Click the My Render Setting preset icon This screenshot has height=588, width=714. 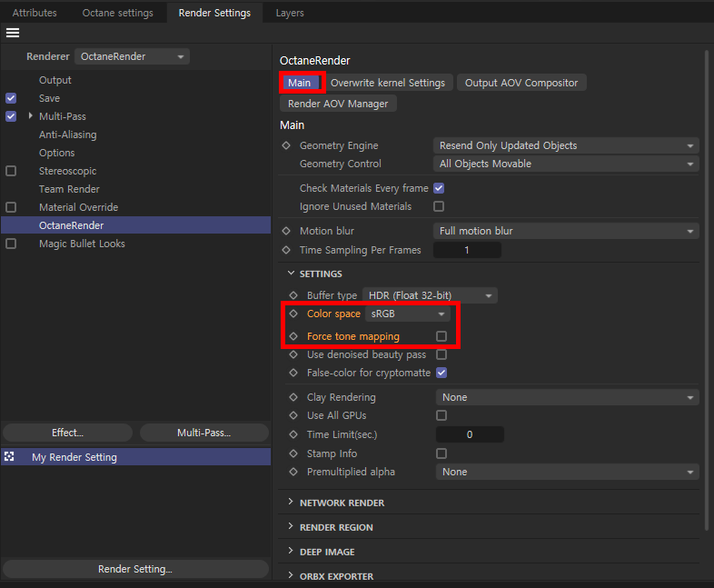coord(9,456)
